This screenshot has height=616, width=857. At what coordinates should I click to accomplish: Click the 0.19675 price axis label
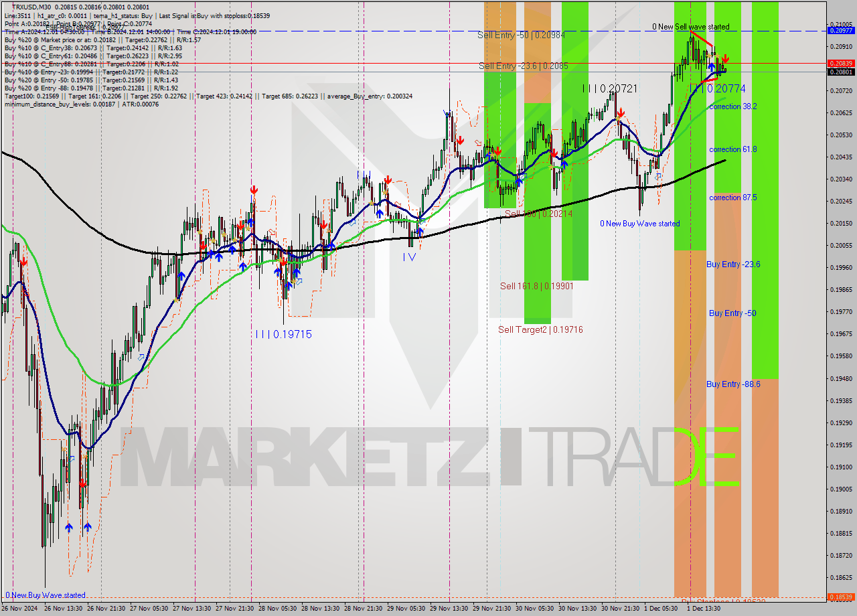pyautogui.click(x=841, y=334)
